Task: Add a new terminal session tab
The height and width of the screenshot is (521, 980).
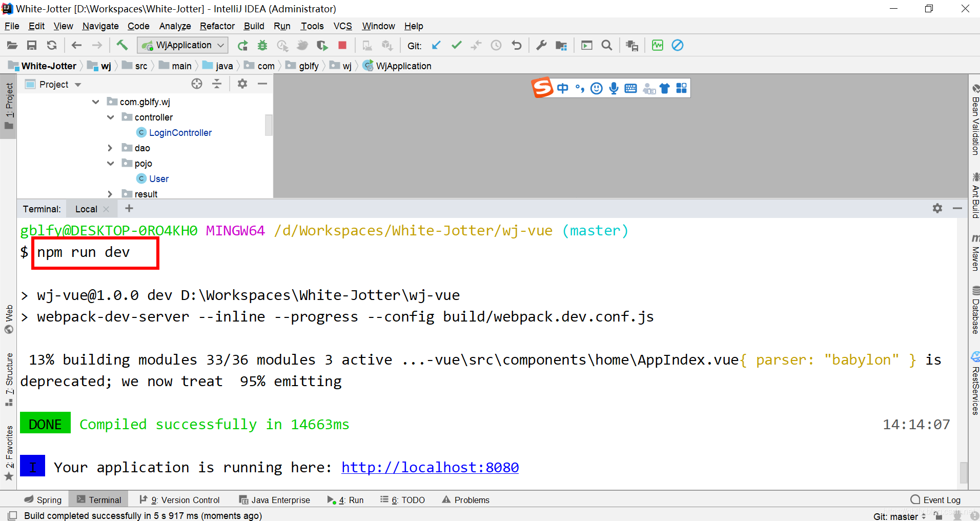Action: 129,208
